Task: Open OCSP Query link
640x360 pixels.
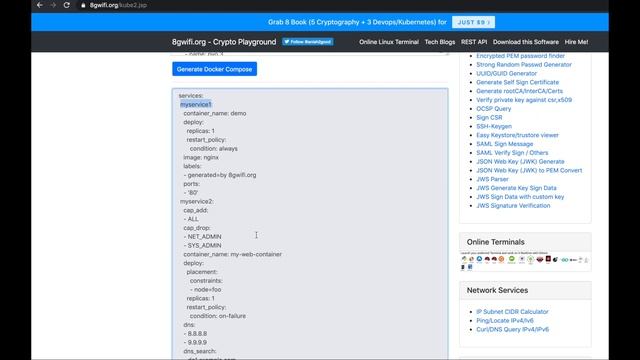Action: click(493, 109)
